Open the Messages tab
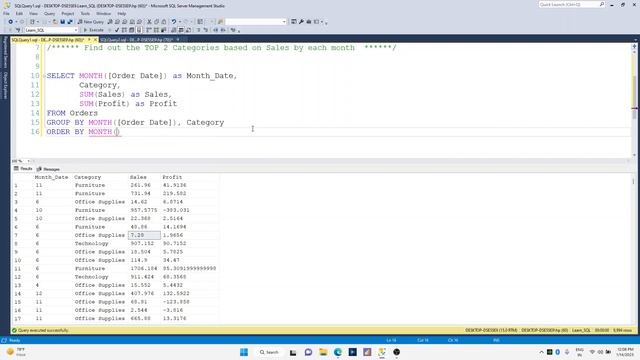 (x=48, y=169)
